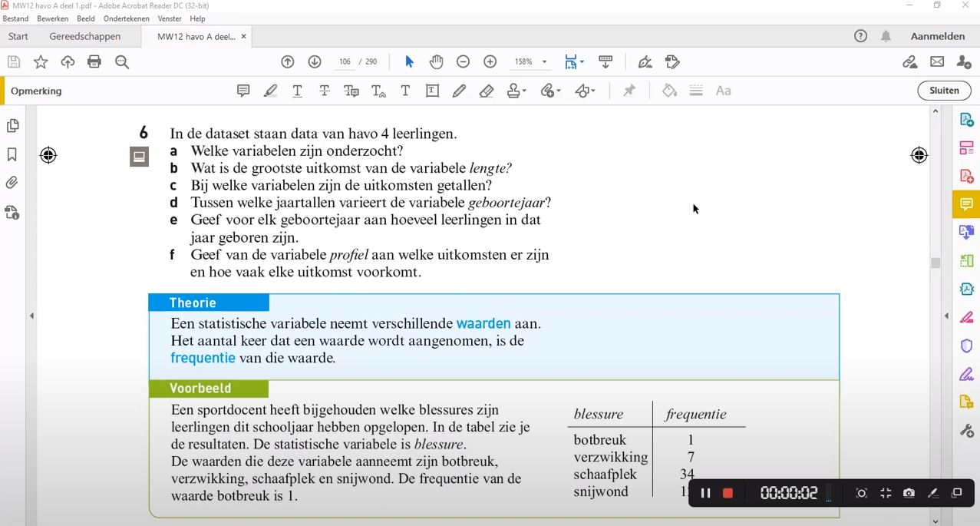Share a link to the document
Viewport: 980px width, 526px height.
click(x=909, y=62)
